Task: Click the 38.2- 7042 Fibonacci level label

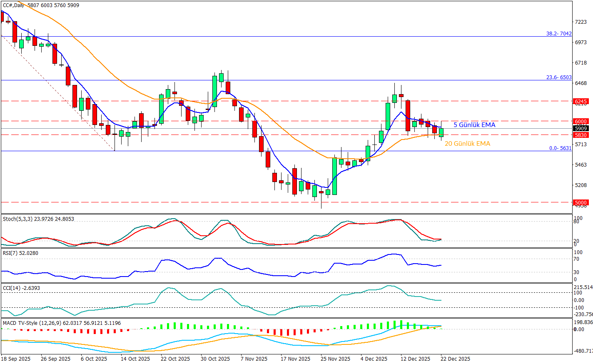Action: pyautogui.click(x=559, y=34)
